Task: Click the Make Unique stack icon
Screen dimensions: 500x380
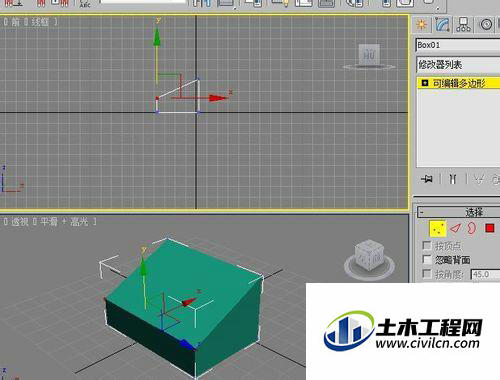Action: (479, 179)
